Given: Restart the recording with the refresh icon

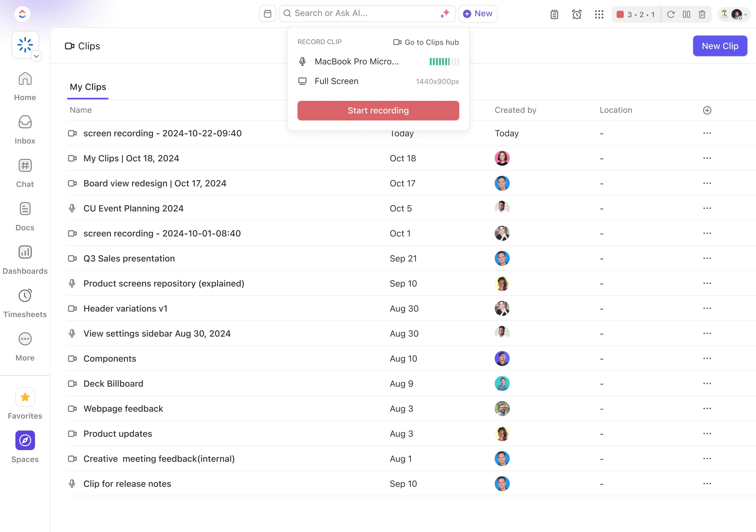Looking at the screenshot, I should pos(671,14).
